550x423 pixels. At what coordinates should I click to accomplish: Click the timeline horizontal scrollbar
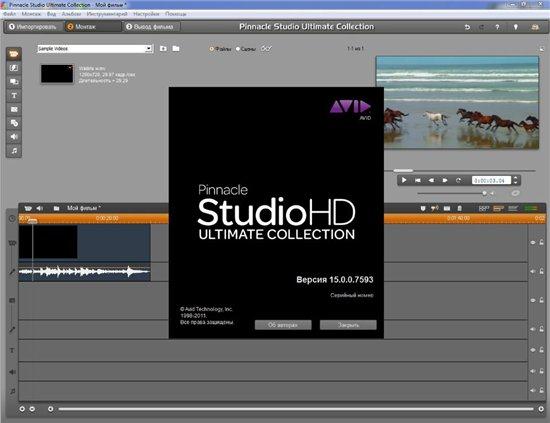click(x=296, y=409)
